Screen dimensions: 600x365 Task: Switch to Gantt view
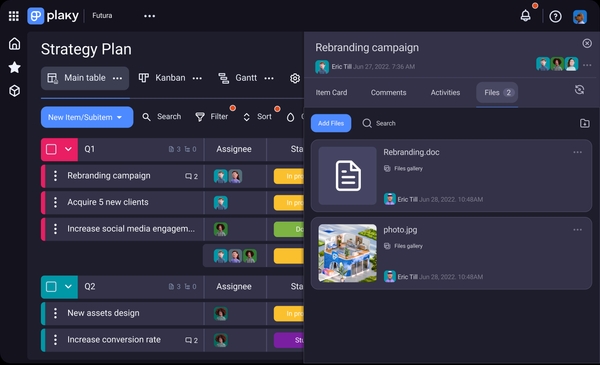(238, 78)
